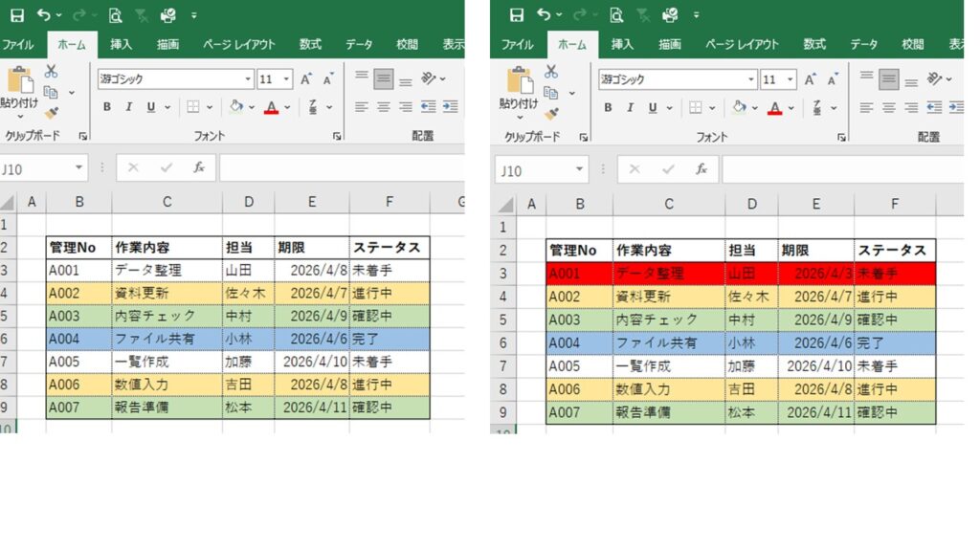The image size is (980, 551).
Task: Toggle Bold formatting in the left window
Action: 107,107
